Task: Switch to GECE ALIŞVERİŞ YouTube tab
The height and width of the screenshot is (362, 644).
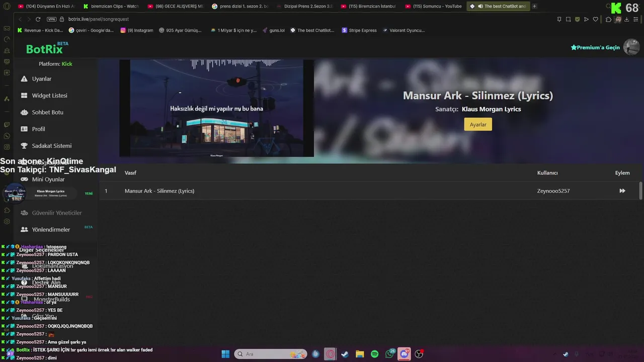Action: tap(176, 7)
